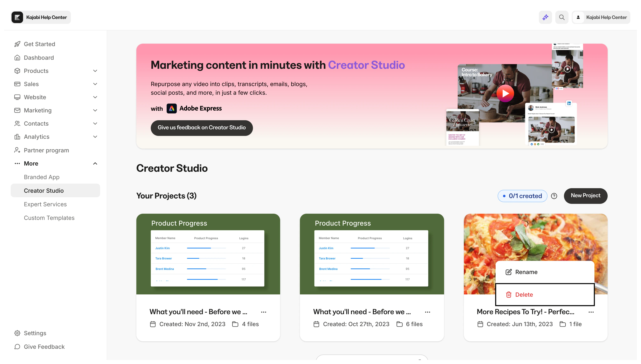Screen dimensions: 641x364
Task: Click the Kajabi logo icon
Action: pos(17,17)
